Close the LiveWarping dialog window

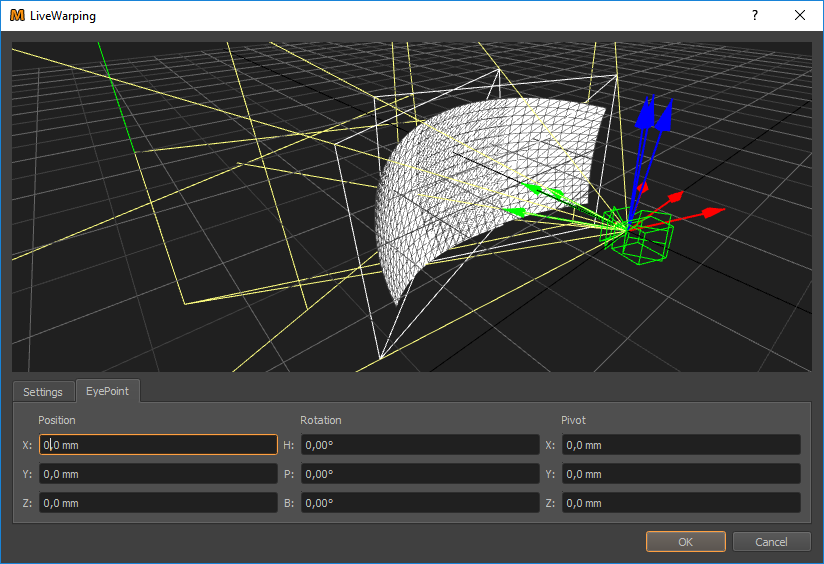(800, 16)
